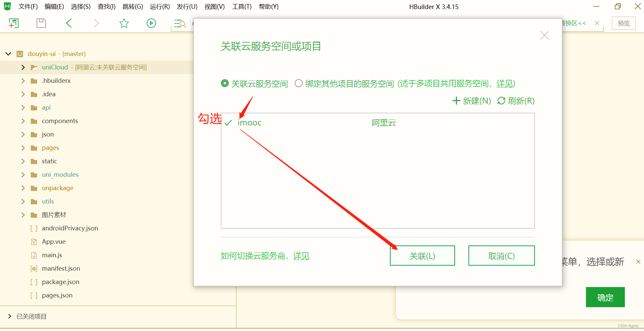Image resolution: width=644 pixels, height=331 pixels.
Task: Dismiss the notification popup with X
Action: pos(638,262)
